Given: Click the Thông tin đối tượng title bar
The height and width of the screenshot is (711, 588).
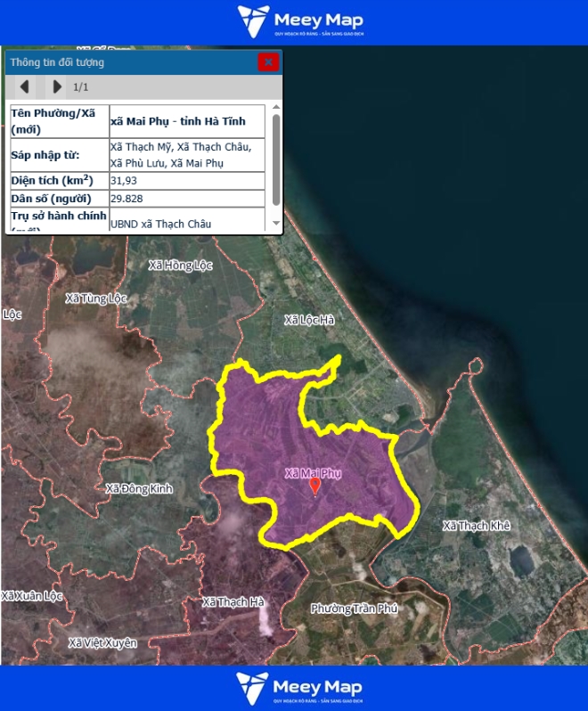Looking at the screenshot, I should [134, 62].
